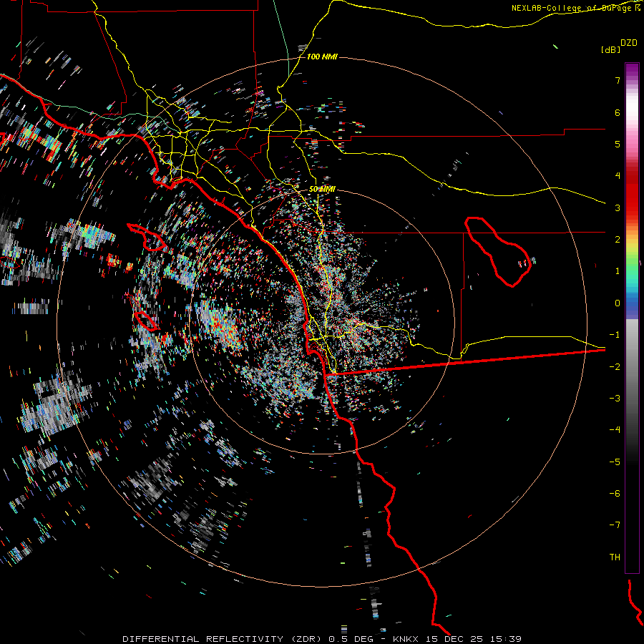Select the 4 value on the scale

click(x=618, y=176)
